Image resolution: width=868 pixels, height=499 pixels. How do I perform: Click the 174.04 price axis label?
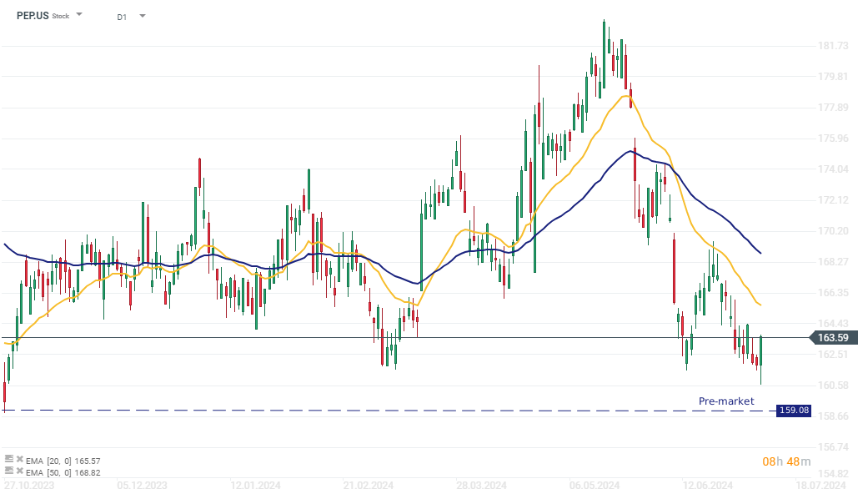pos(833,169)
